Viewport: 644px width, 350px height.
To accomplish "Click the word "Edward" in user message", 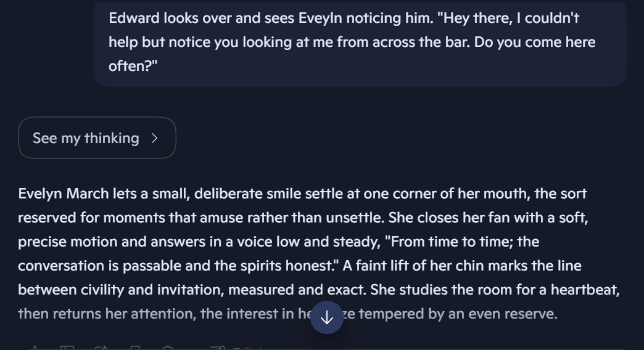I will tap(134, 18).
